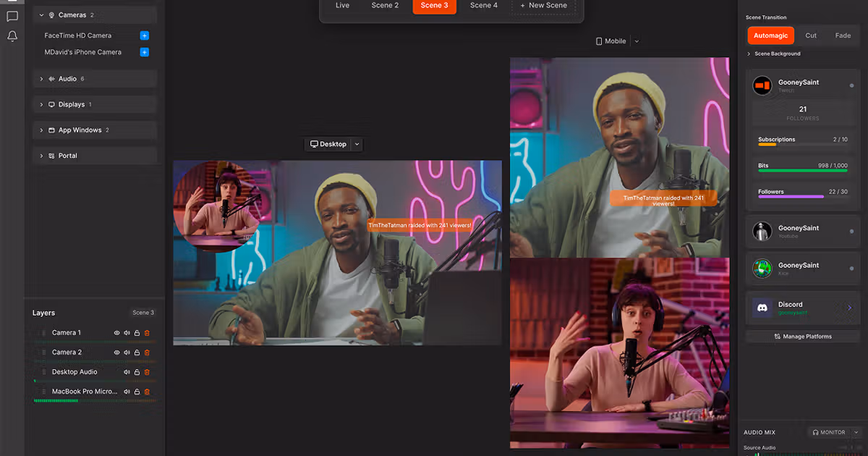Choose the Fade transition

[x=843, y=35]
